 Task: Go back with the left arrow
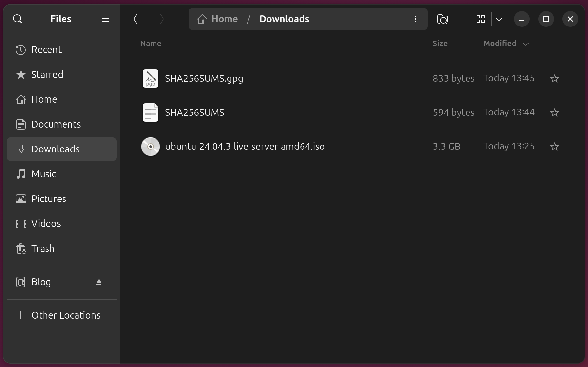click(x=135, y=19)
